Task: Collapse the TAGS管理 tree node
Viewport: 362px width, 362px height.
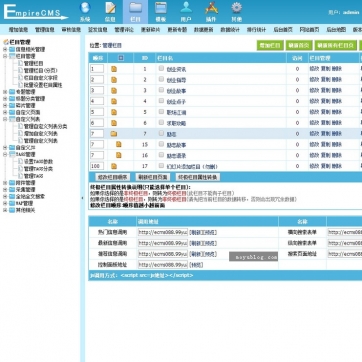Action: [x=5, y=155]
